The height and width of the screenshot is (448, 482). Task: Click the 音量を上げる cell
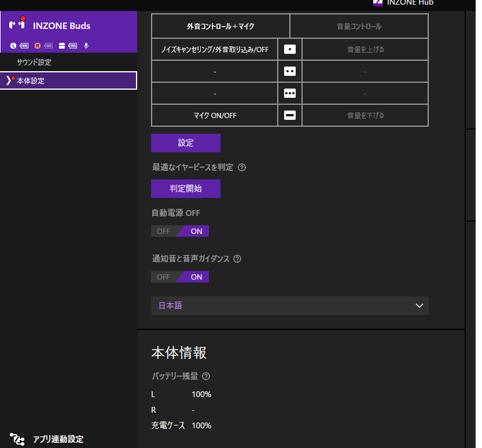click(x=365, y=49)
